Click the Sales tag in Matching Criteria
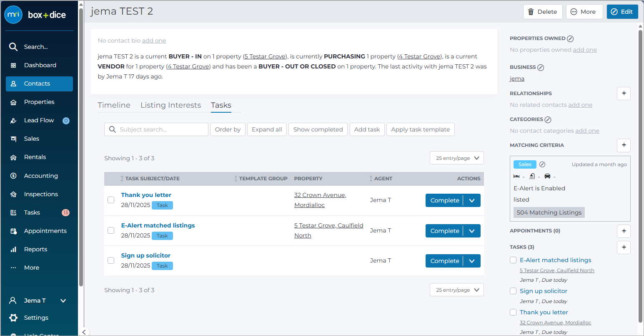 tap(525, 164)
